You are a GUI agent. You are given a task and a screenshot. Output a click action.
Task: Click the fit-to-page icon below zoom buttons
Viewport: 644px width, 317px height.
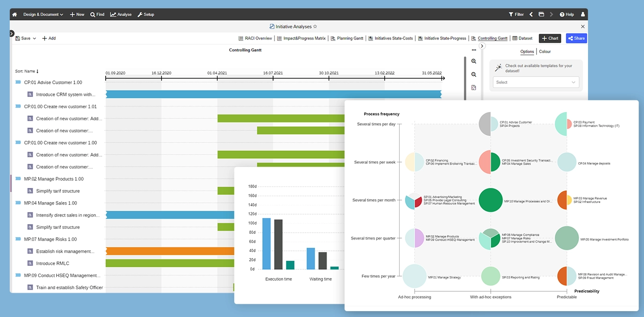(474, 88)
